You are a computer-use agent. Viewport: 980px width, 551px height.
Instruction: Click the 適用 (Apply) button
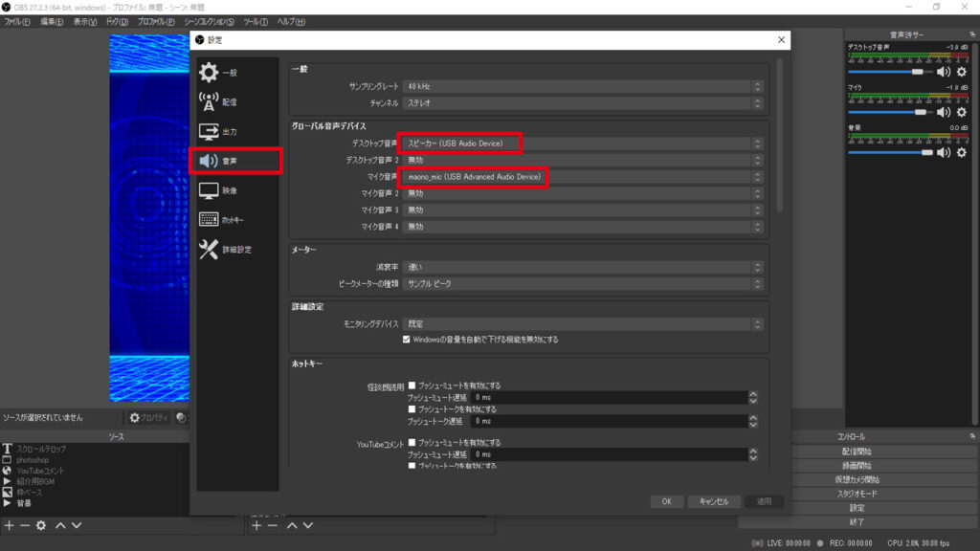763,500
